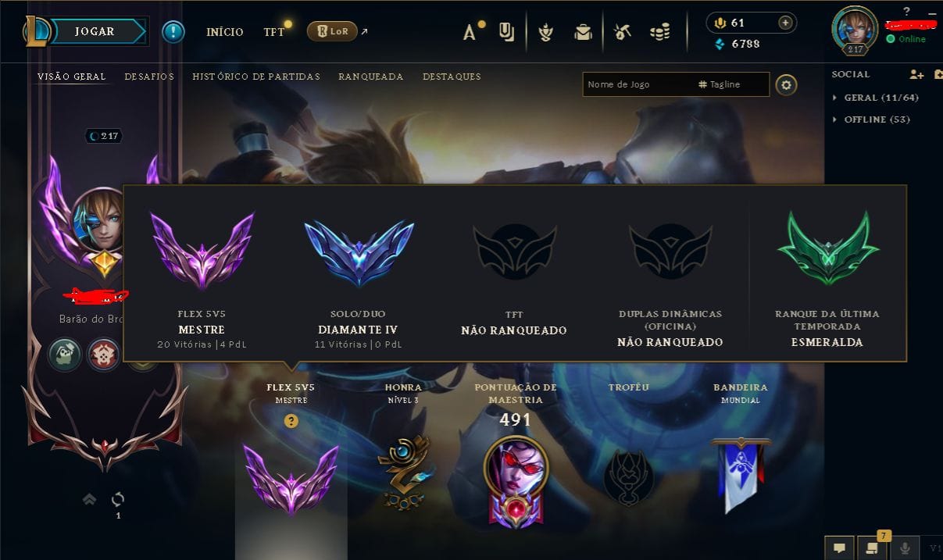Open profile settings gear icon

[x=787, y=84]
